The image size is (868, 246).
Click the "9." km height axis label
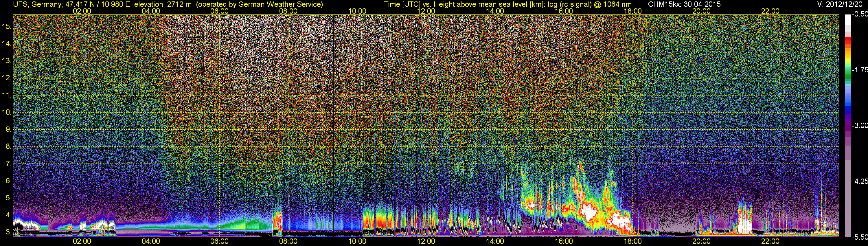[8, 129]
